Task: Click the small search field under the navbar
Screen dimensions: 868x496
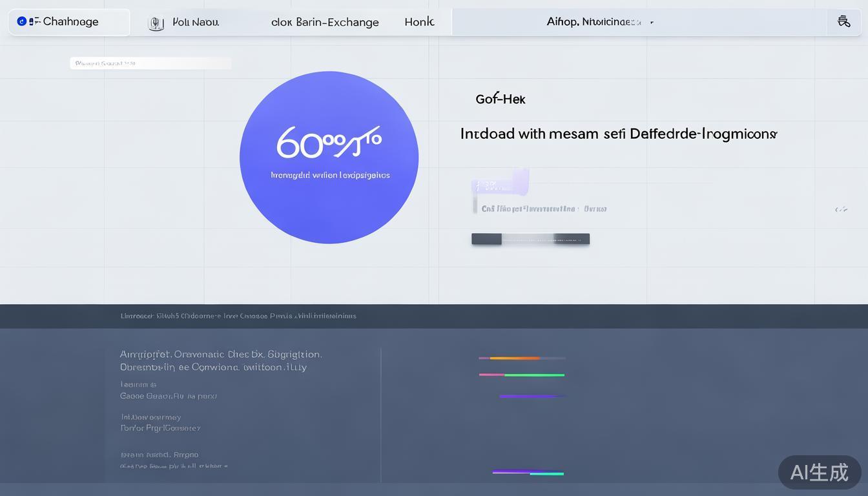Action: pos(150,63)
